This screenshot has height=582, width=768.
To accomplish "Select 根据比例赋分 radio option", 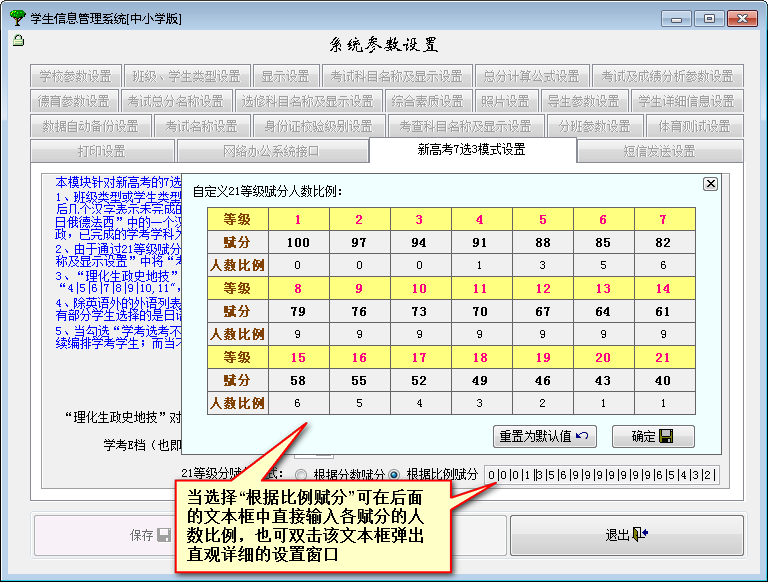I will click(394, 475).
